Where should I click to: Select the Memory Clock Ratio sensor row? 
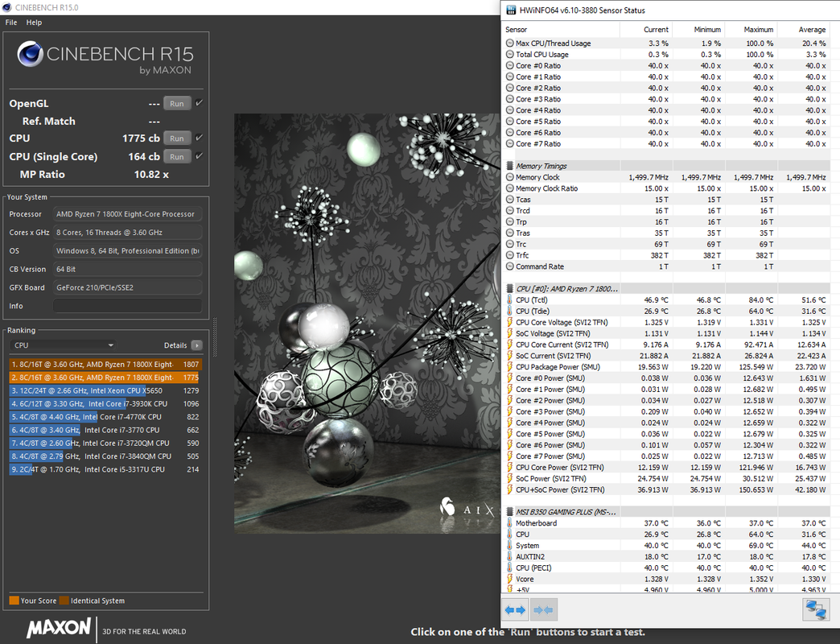[666, 188]
